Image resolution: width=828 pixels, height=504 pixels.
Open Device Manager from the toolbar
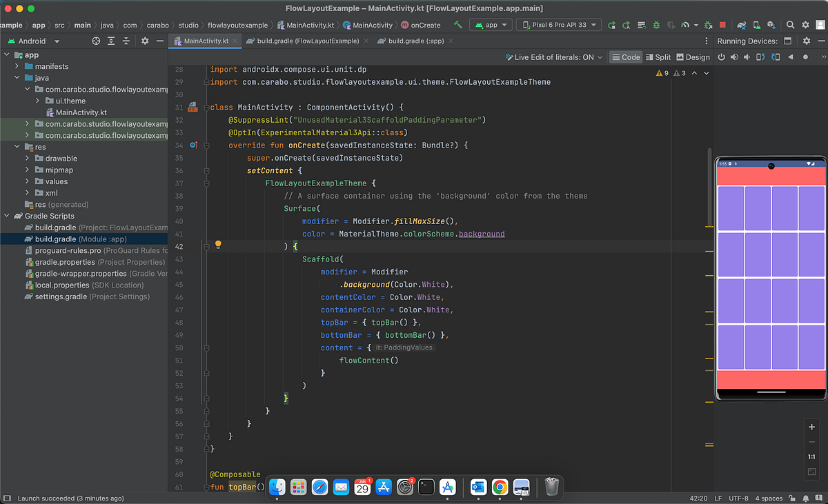point(755,25)
